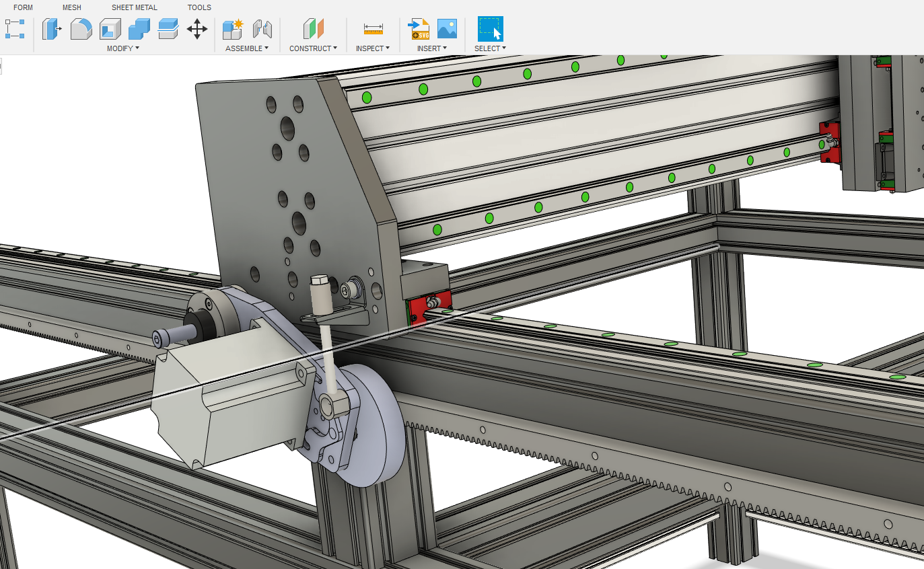The height and width of the screenshot is (569, 924).
Task: Click the Offset Plane construct icon
Action: [313, 29]
